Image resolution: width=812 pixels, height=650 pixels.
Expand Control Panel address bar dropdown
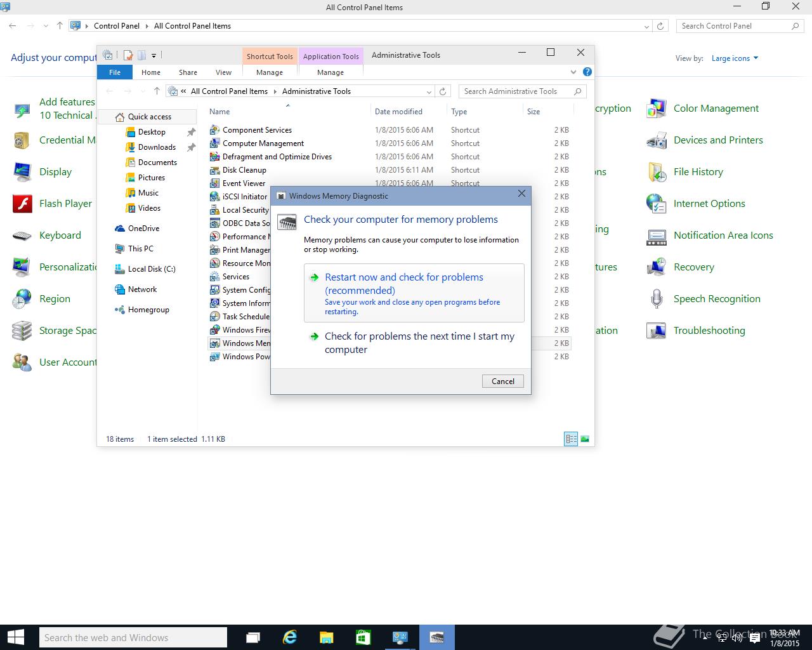(x=646, y=26)
